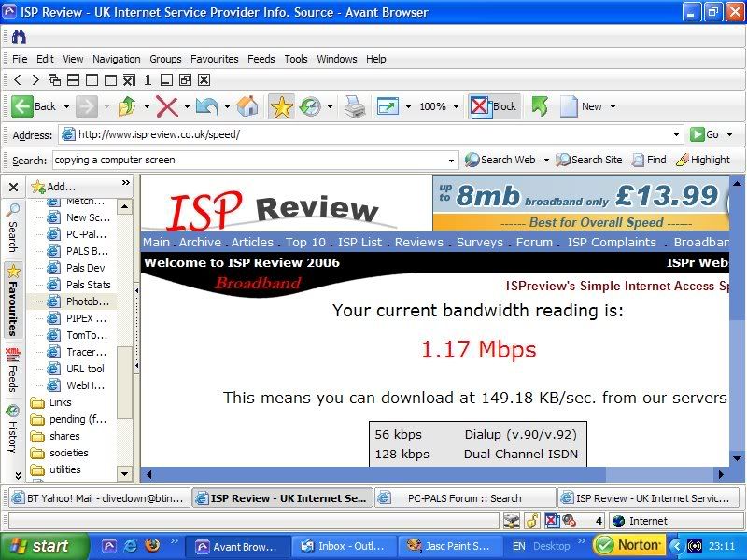This screenshot has width=747, height=560.
Task: Switch to PC-PALS Forum :: Search tab
Action: tap(465, 498)
